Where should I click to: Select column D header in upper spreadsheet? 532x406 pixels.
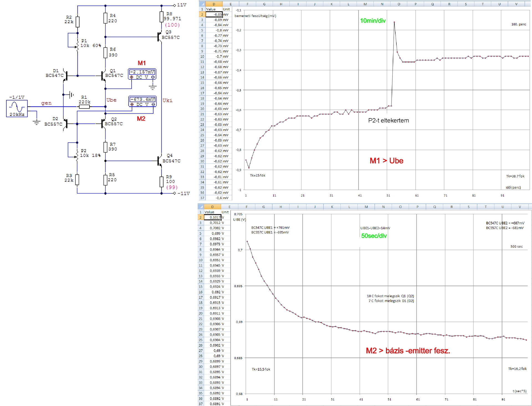click(214, 4)
